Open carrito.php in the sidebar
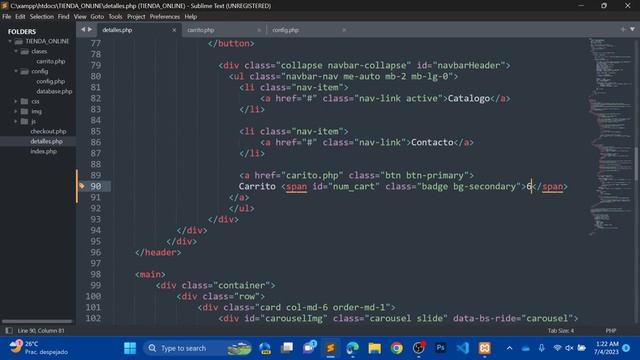The width and height of the screenshot is (640, 360). (x=51, y=61)
